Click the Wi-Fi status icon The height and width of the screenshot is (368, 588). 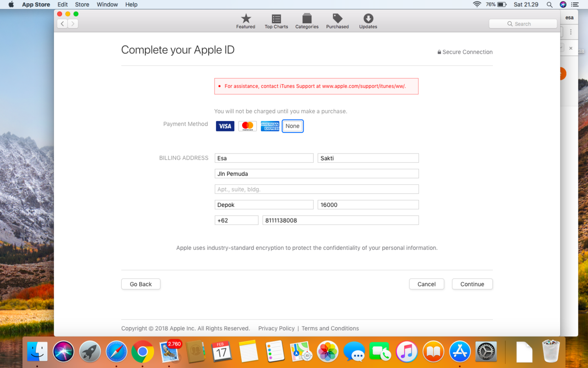point(477,5)
